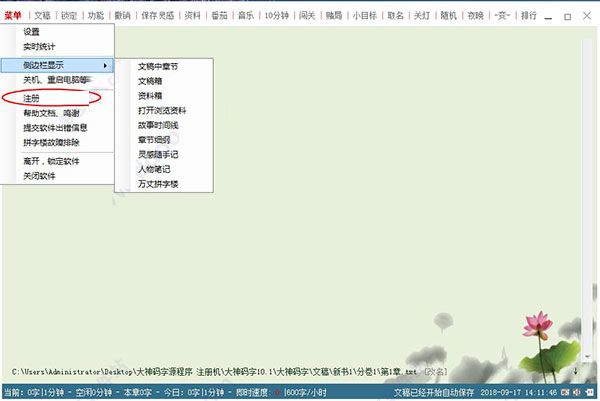
Task: Toggle 关灯 in the toolbar
Action: tap(422, 16)
